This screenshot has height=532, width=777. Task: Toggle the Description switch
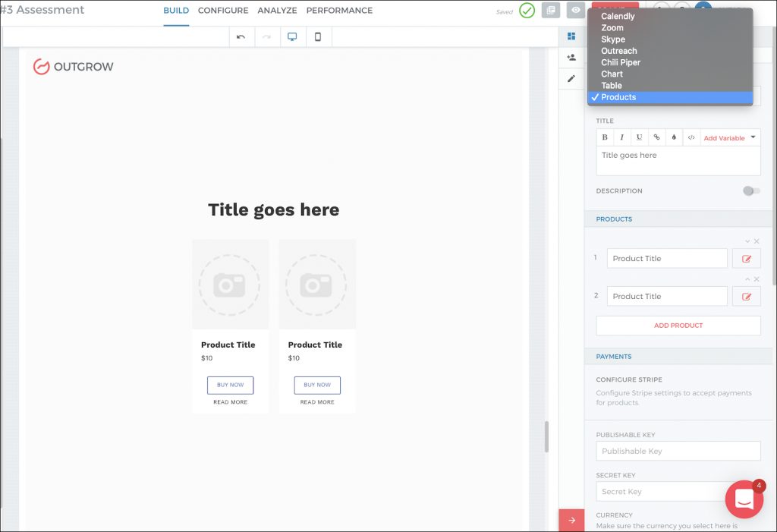point(751,191)
